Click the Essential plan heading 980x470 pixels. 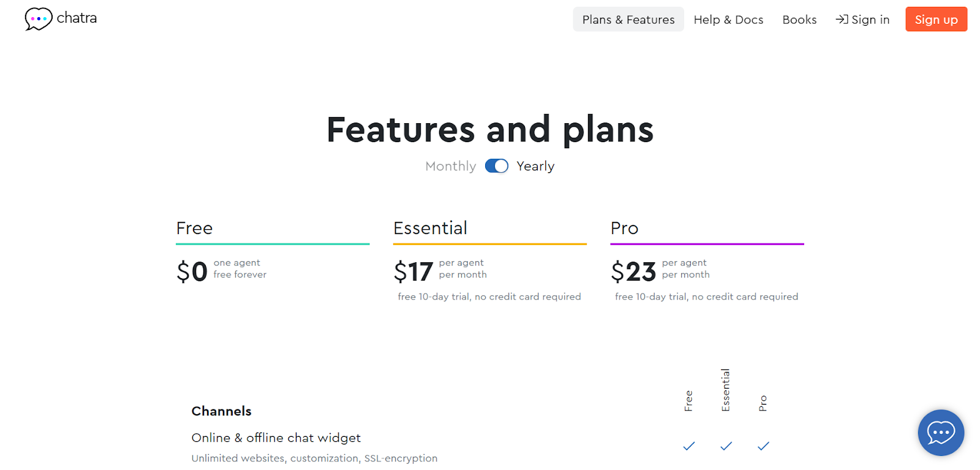430,228
